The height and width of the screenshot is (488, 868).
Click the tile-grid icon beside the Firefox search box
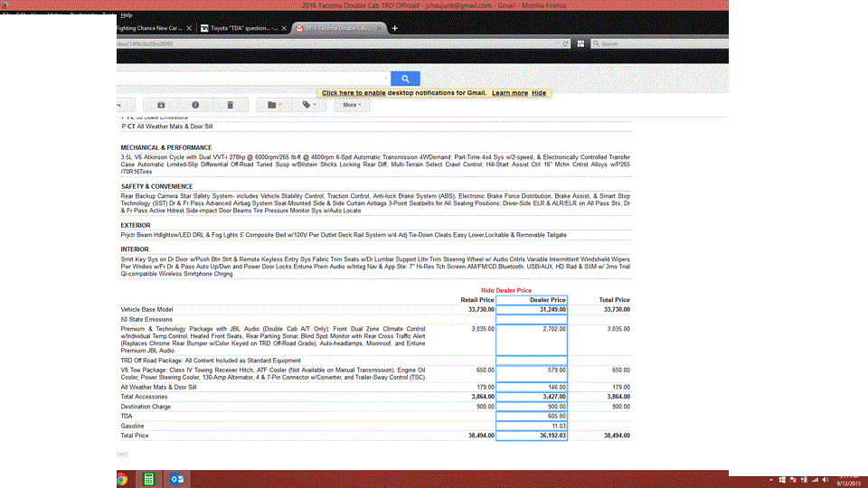click(580, 43)
